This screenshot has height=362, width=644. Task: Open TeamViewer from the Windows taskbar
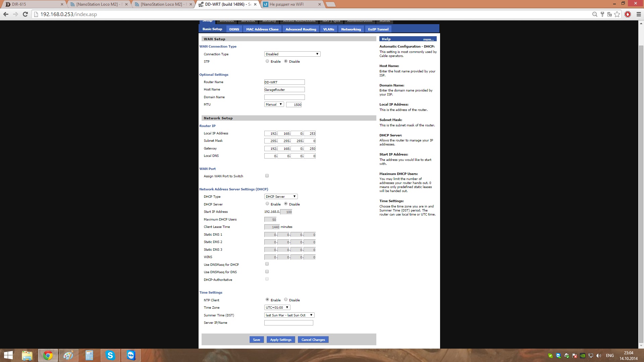(x=131, y=355)
